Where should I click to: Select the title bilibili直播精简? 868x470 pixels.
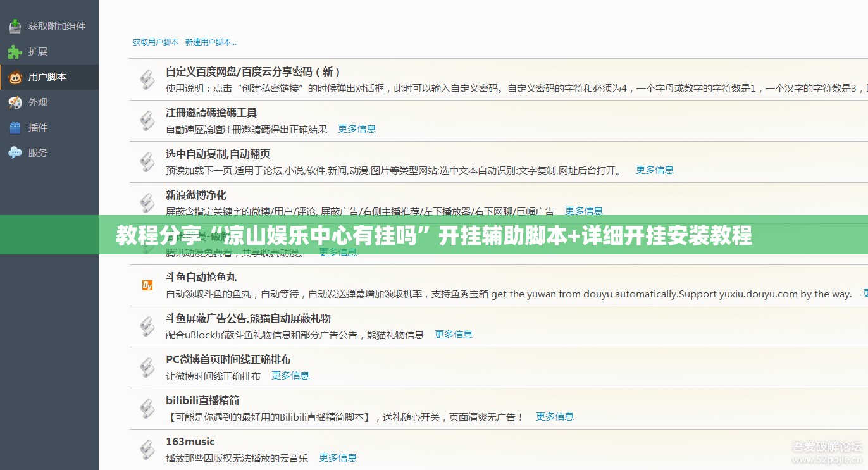(x=202, y=401)
